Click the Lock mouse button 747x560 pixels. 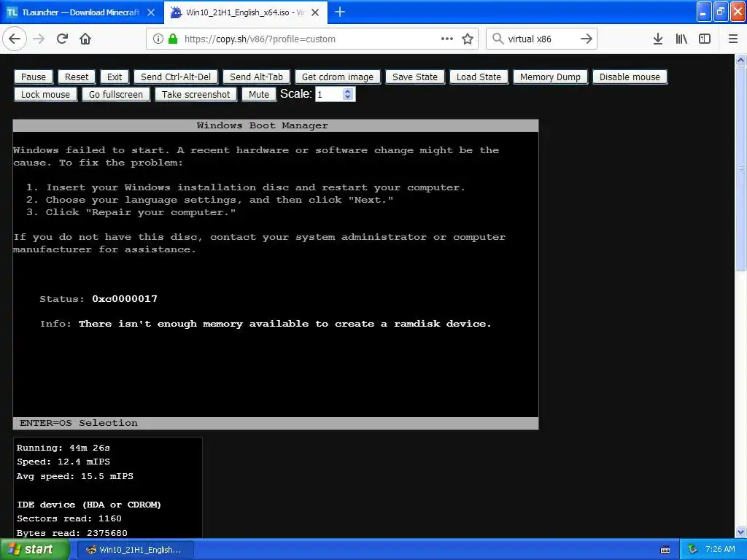point(45,94)
